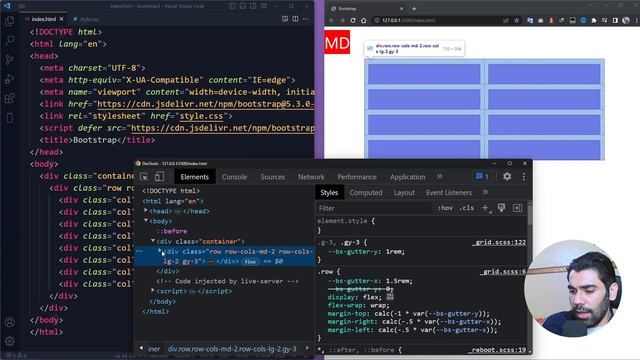The image size is (640, 360).
Task: Switch to Computed sub-tab
Action: tap(366, 193)
